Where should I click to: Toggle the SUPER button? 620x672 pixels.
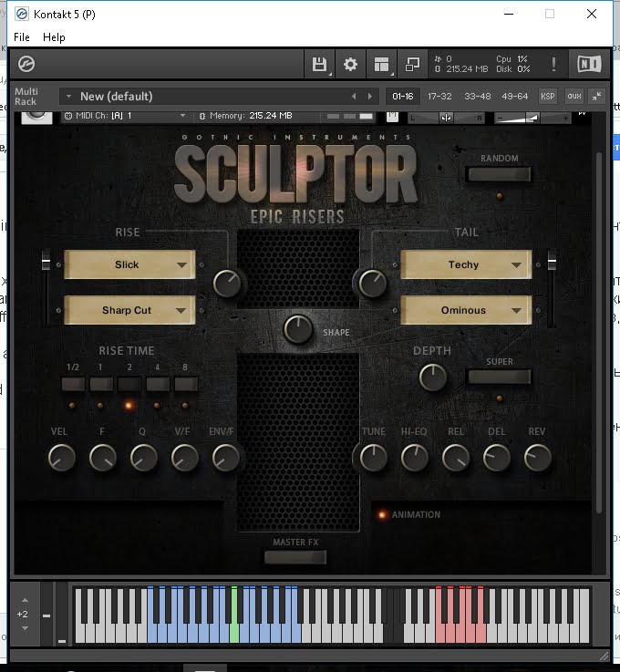499,377
